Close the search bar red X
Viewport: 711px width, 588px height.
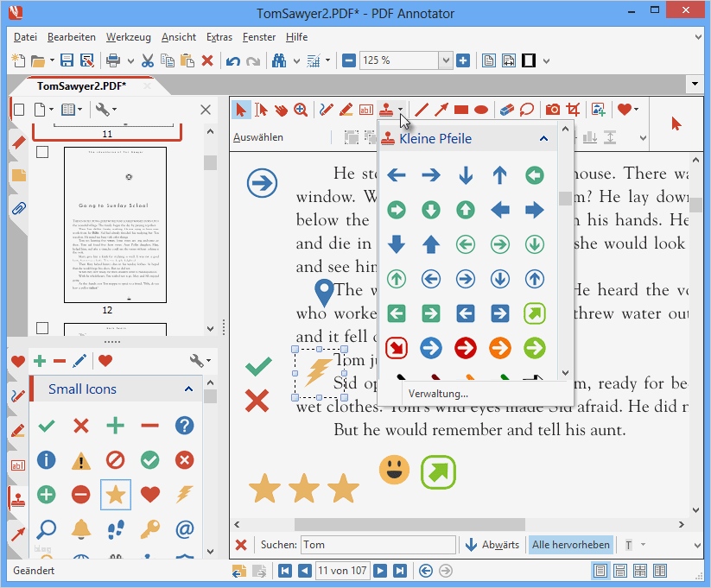(x=241, y=545)
